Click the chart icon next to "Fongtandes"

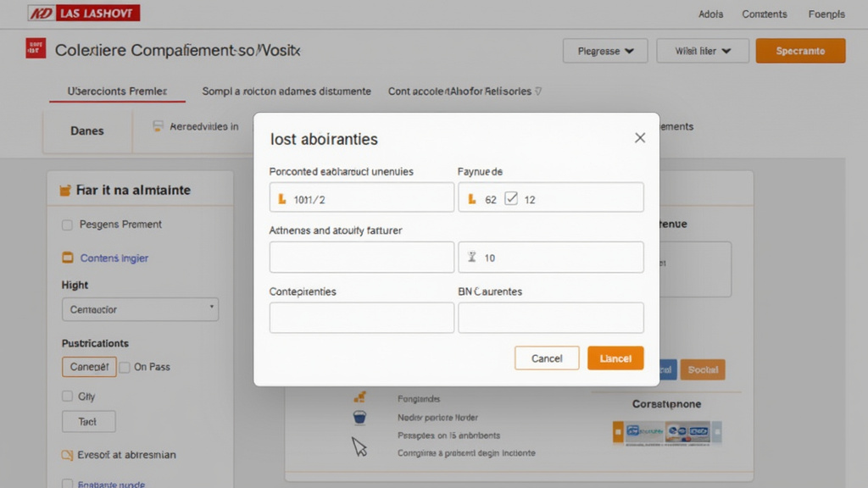coord(359,397)
